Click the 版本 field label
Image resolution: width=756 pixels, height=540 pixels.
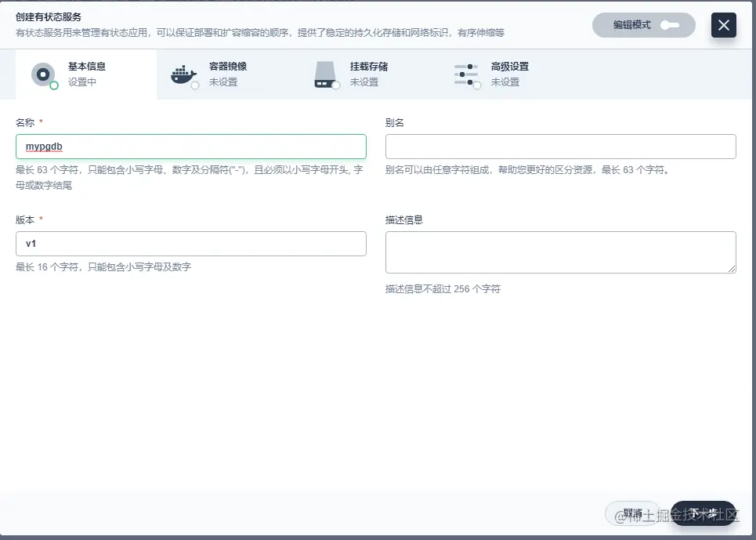(x=25, y=220)
